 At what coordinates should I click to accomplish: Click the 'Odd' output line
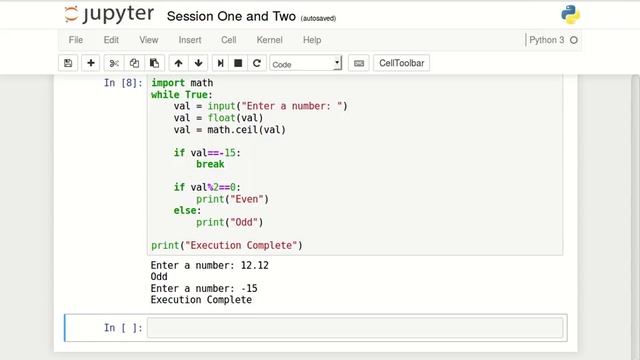[159, 277]
